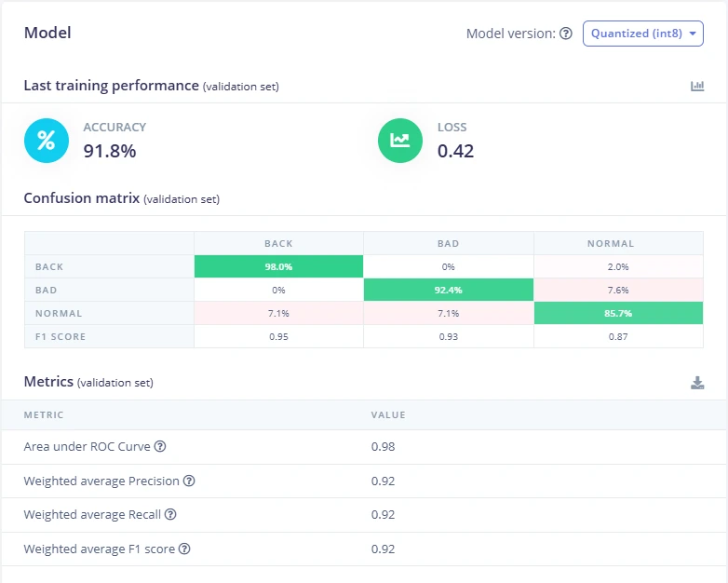Click the NORMAL column header
The height and width of the screenshot is (583, 728).
point(618,243)
